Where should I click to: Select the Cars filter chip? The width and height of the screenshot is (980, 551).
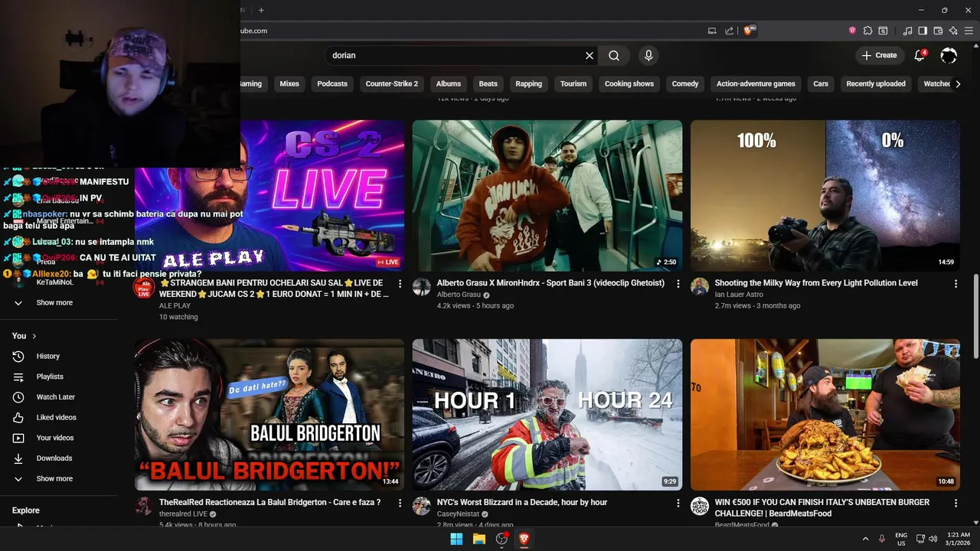[821, 84]
